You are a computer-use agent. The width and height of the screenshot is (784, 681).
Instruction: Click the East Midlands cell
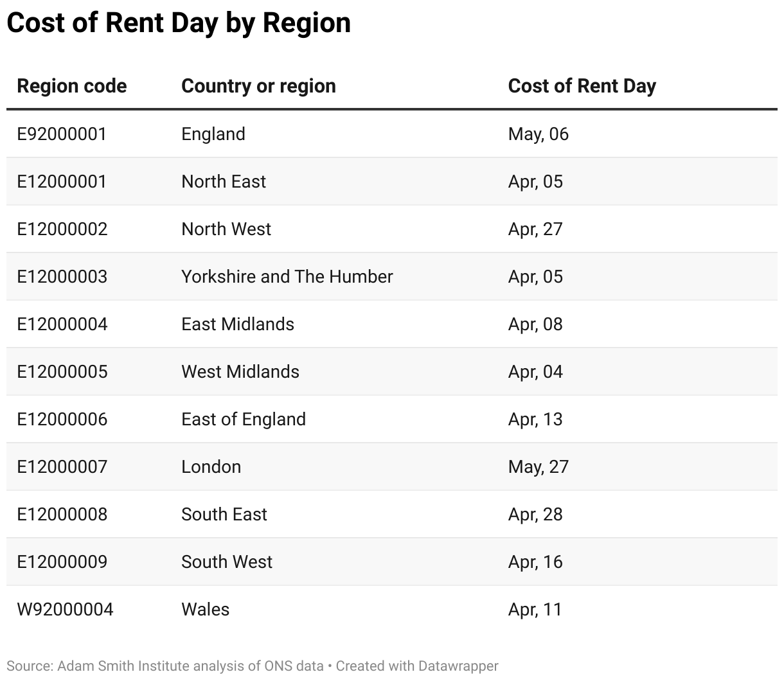point(238,324)
